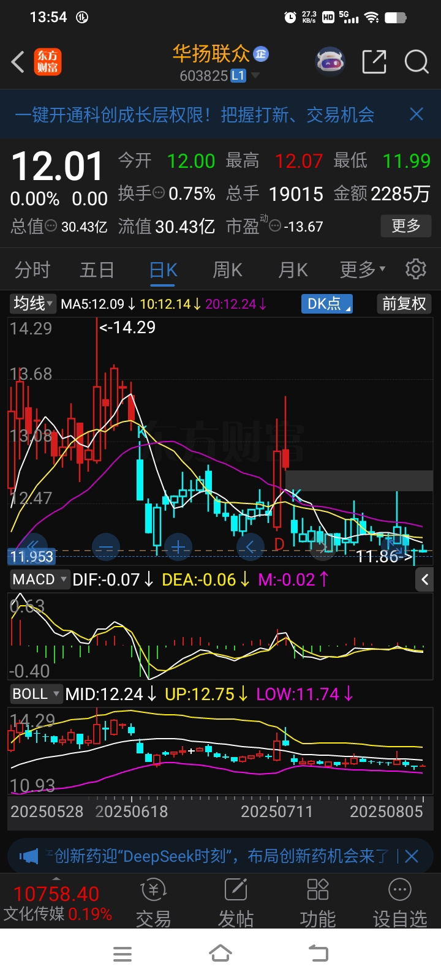
Task: Tap the zoom in plus chart control
Action: click(x=178, y=547)
